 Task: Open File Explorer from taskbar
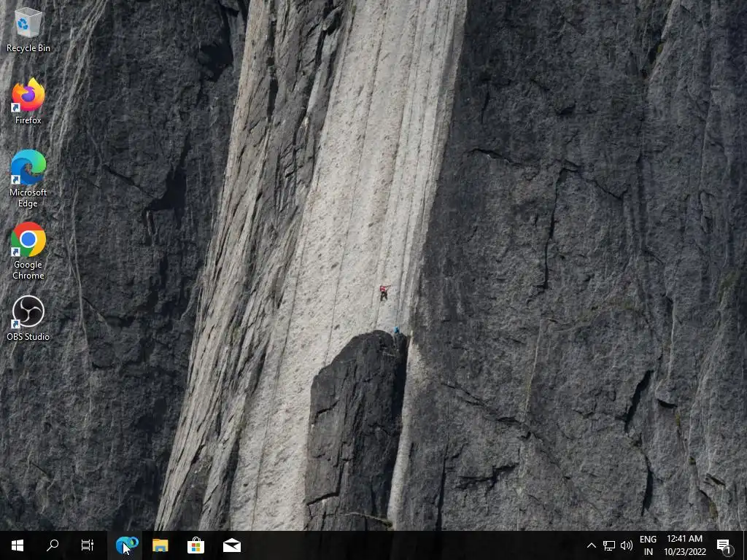(160, 545)
